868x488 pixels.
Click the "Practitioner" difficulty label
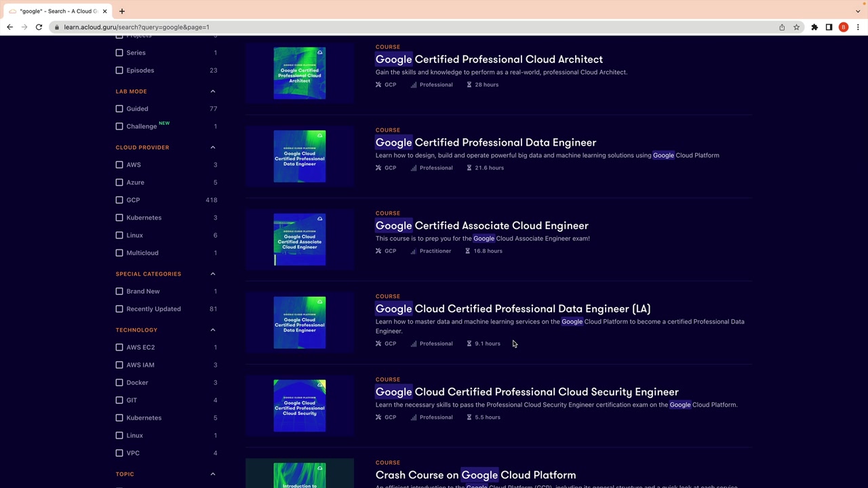(435, 251)
